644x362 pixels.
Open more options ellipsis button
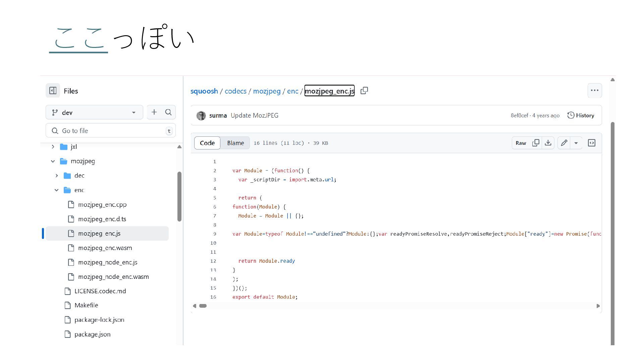pos(595,90)
